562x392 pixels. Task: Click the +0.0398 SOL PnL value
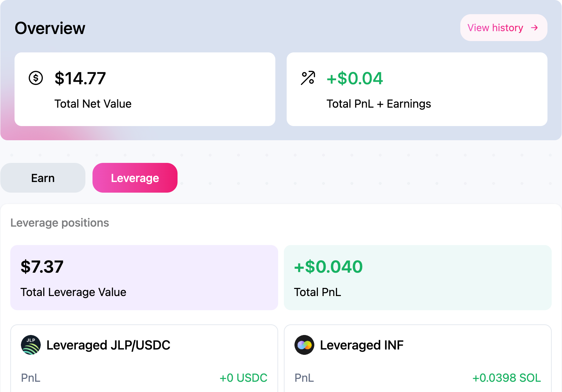coord(506,378)
